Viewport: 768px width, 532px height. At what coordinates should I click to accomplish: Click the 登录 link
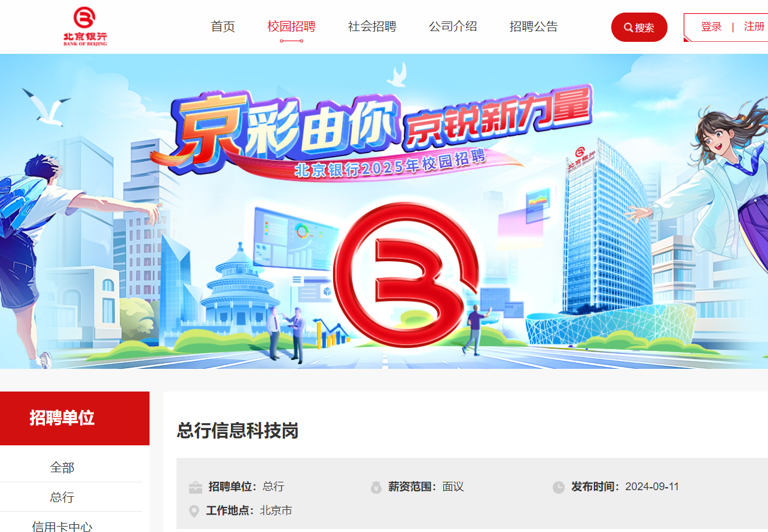pos(711,27)
